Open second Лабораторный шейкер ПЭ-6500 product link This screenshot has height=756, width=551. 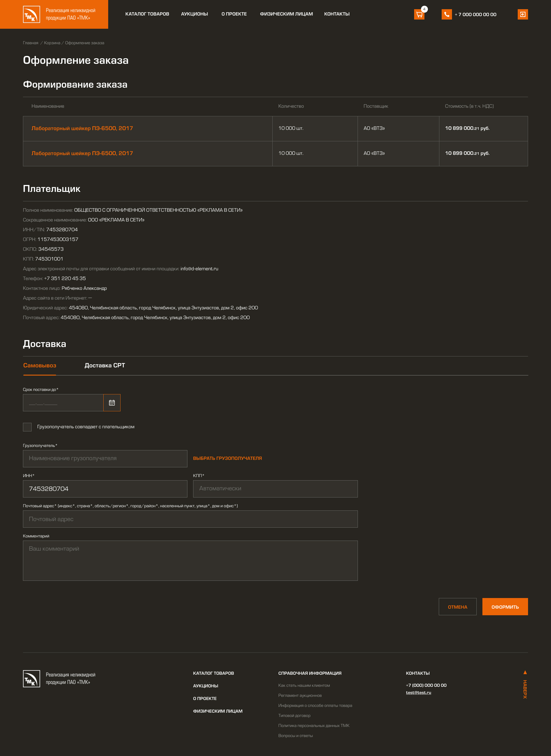point(82,153)
